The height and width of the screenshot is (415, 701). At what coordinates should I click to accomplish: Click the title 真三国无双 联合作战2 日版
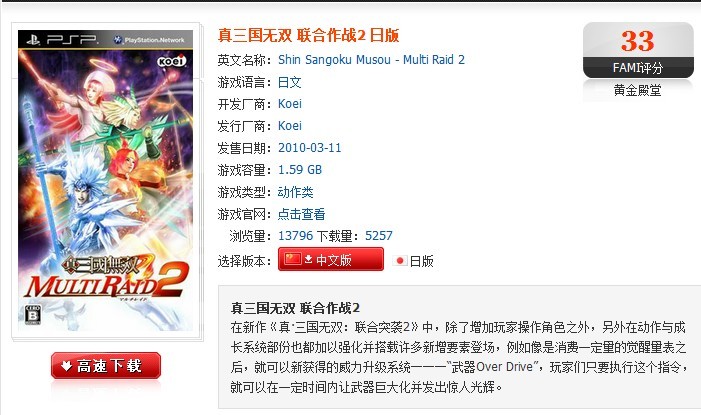(308, 35)
